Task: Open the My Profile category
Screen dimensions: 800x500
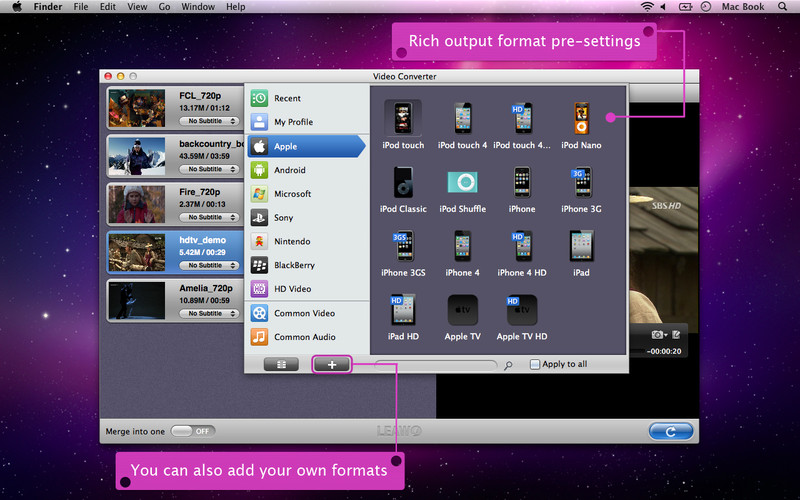Action: click(x=307, y=122)
